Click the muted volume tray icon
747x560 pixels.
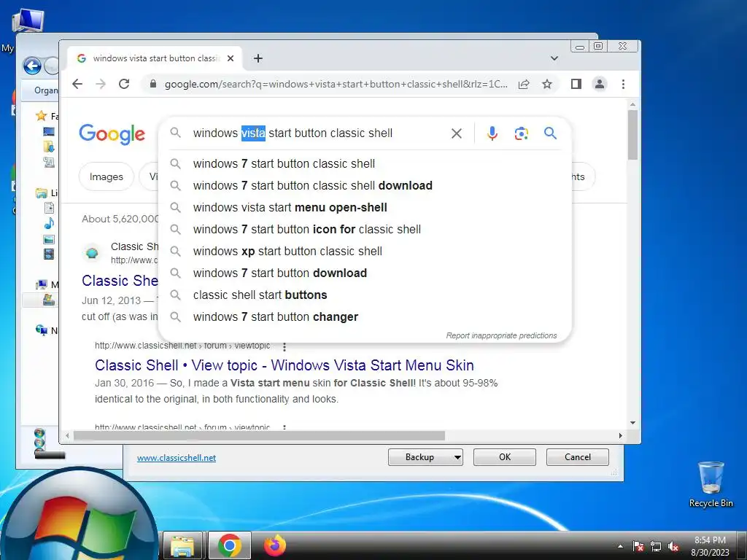[673, 547]
